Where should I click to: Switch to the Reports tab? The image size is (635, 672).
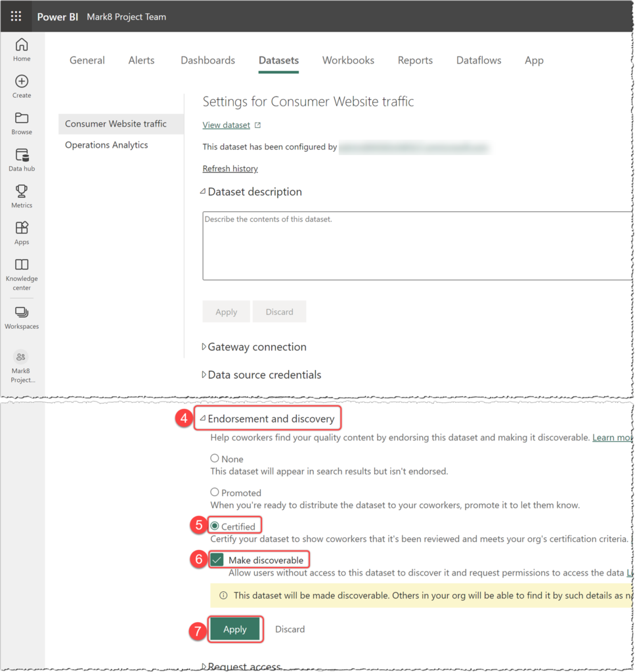(415, 60)
